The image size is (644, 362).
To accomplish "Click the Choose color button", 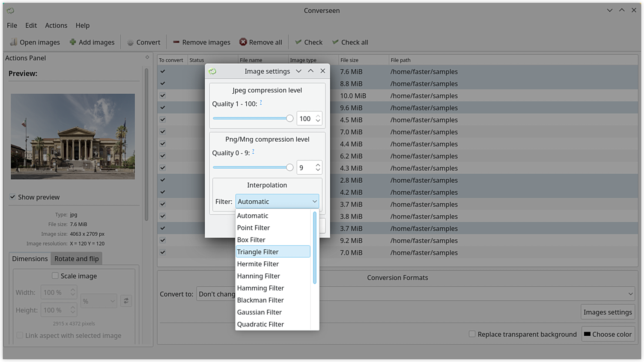I will point(608,334).
